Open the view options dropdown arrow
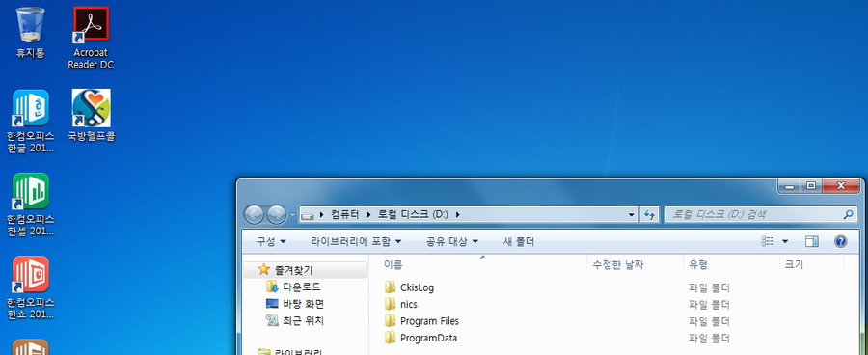868x355 pixels. tap(785, 241)
